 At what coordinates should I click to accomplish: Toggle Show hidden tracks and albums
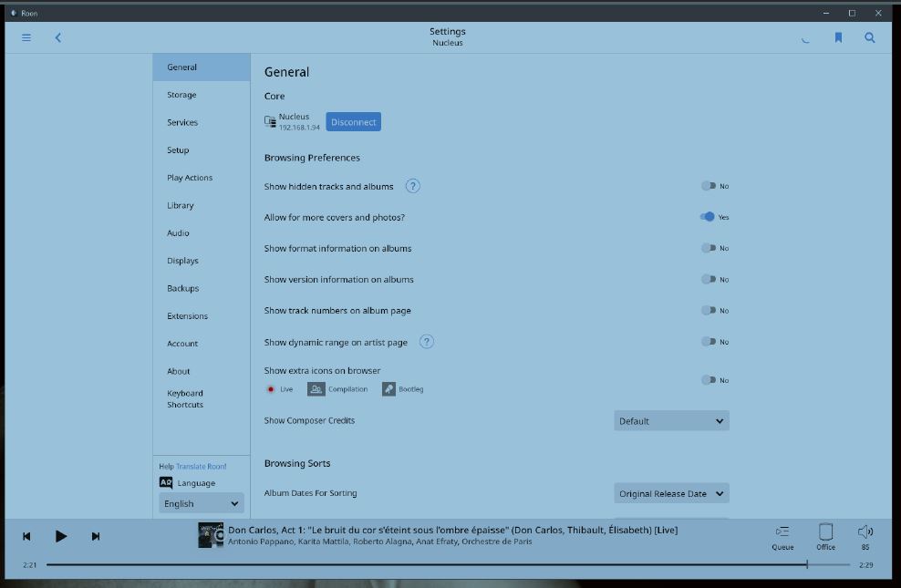709,186
